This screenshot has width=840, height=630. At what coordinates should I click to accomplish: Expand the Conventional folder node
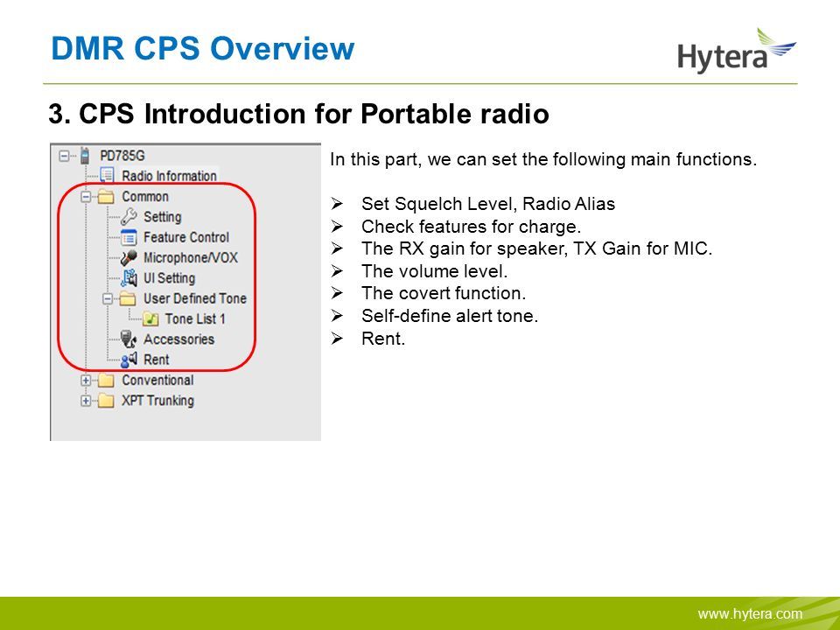(x=86, y=381)
